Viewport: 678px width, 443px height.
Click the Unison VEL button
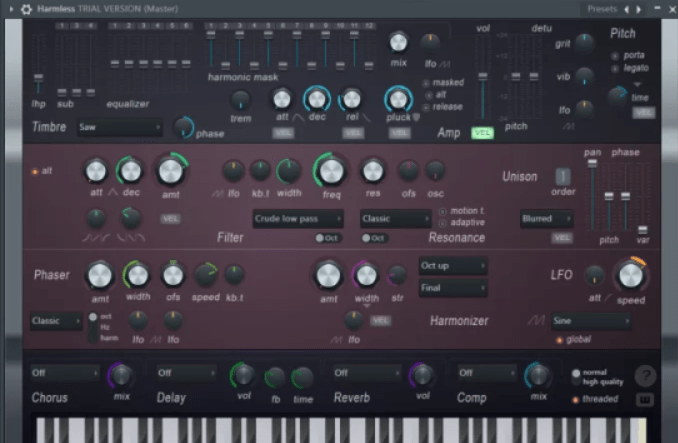[x=562, y=238]
